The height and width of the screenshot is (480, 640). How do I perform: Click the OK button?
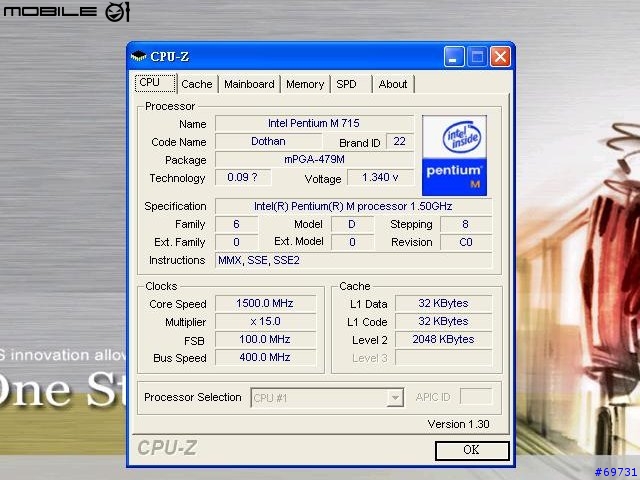tap(472, 450)
